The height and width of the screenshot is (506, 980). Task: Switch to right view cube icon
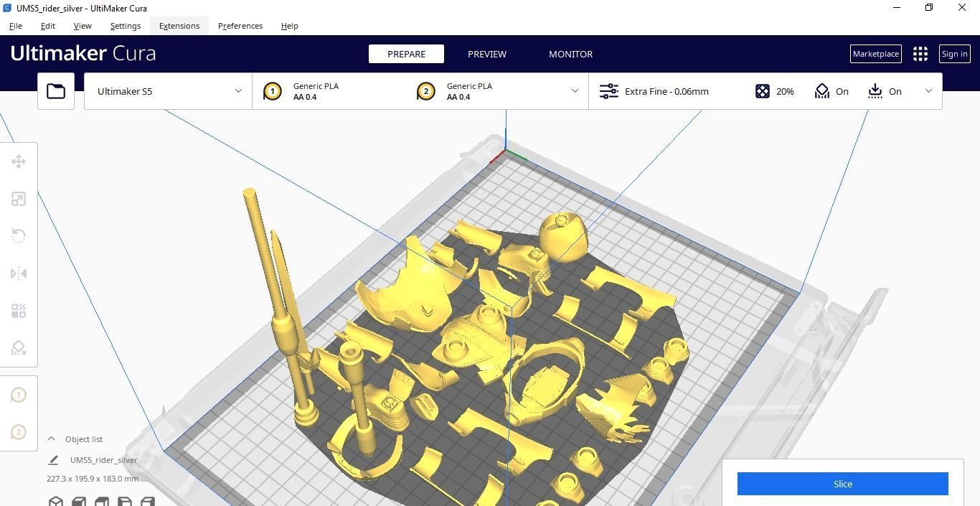[148, 501]
